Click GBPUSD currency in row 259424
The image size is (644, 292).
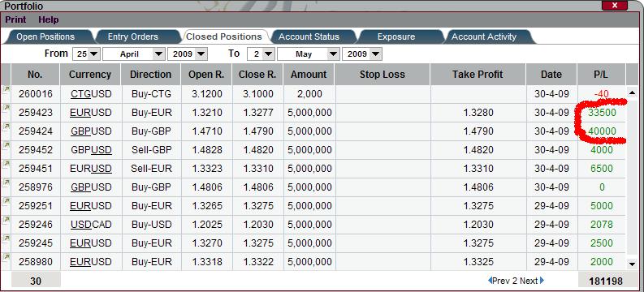coord(91,131)
